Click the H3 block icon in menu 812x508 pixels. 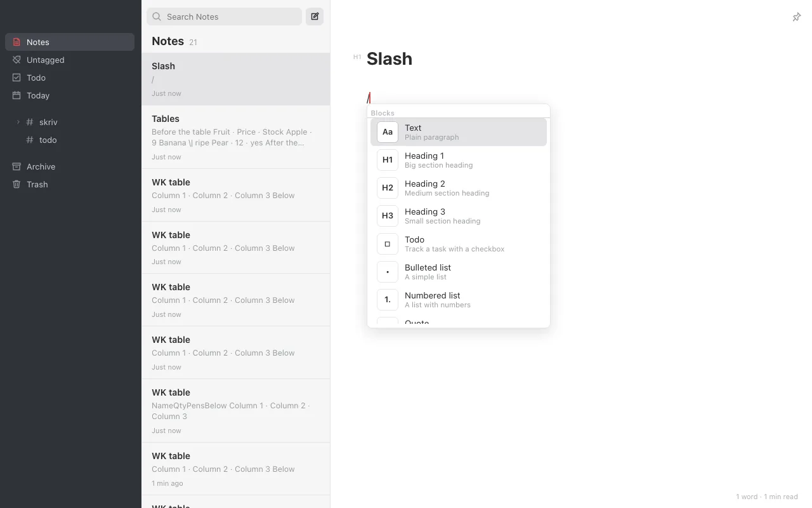tap(388, 216)
